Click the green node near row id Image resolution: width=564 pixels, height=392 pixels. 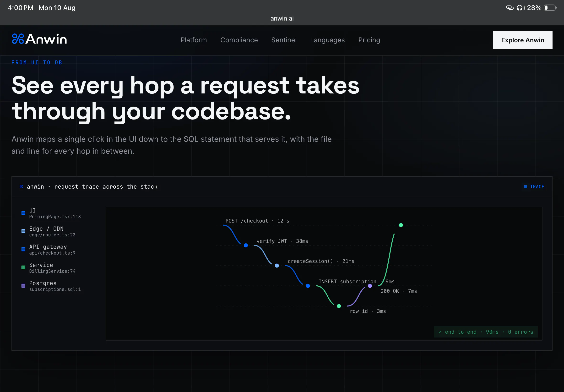tap(339, 306)
